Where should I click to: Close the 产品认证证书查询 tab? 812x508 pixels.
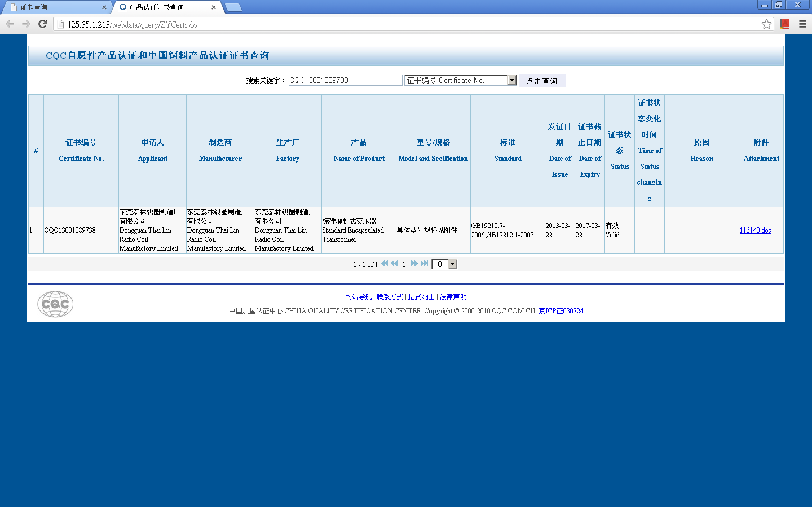[x=214, y=7]
